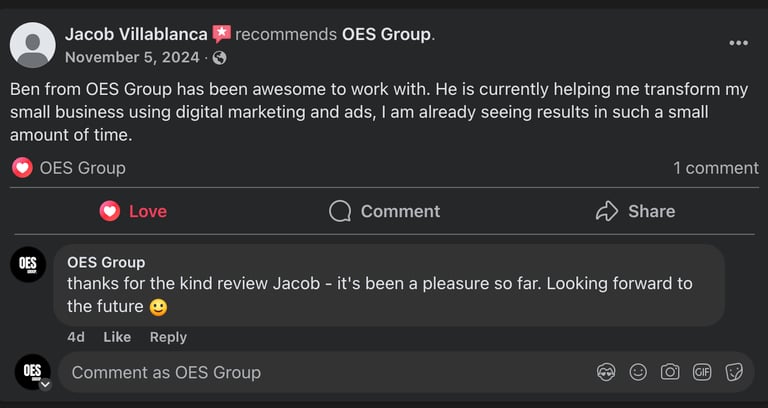This screenshot has width=768, height=408.
Task: Open OES Group page link in header
Action: click(386, 34)
